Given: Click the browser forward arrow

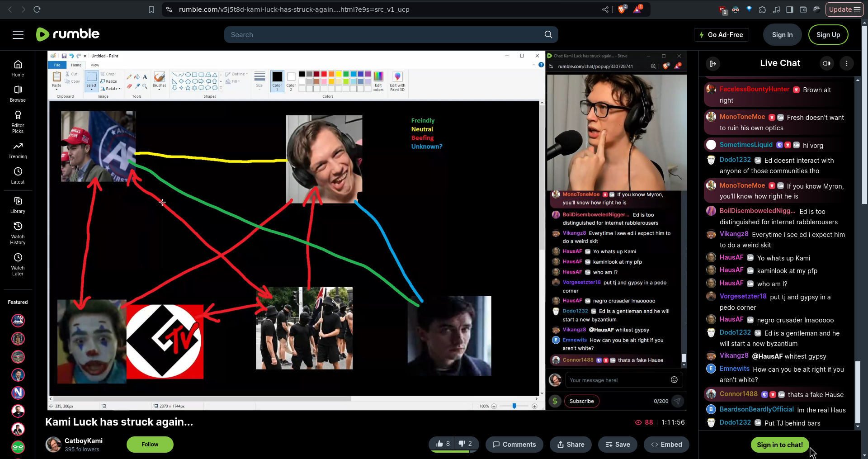Looking at the screenshot, I should pyautogui.click(x=23, y=9).
